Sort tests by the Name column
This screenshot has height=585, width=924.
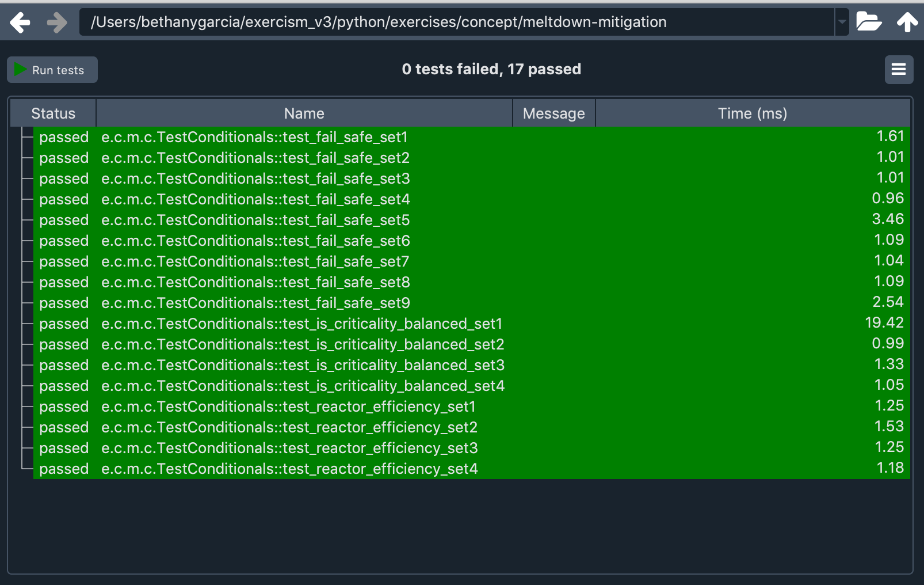click(303, 113)
